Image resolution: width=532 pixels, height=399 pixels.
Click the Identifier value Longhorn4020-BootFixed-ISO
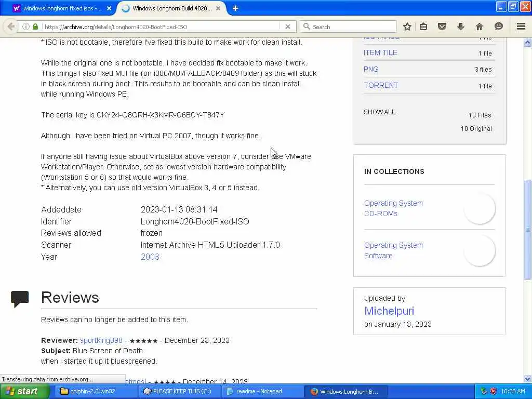[x=195, y=221]
